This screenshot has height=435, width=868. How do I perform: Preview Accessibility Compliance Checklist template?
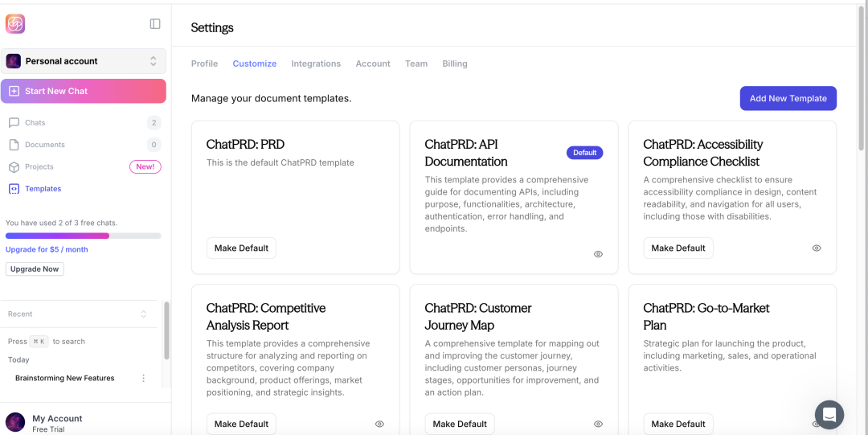[817, 248]
